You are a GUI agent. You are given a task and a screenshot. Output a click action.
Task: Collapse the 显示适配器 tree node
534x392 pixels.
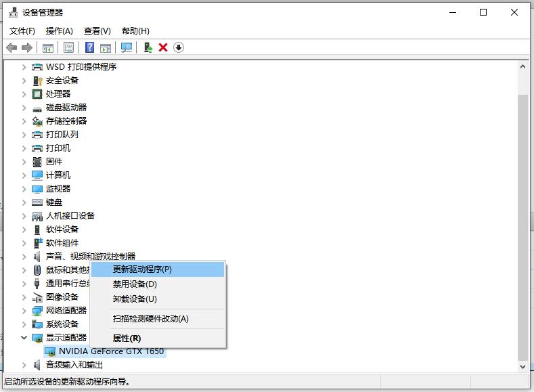(24, 337)
